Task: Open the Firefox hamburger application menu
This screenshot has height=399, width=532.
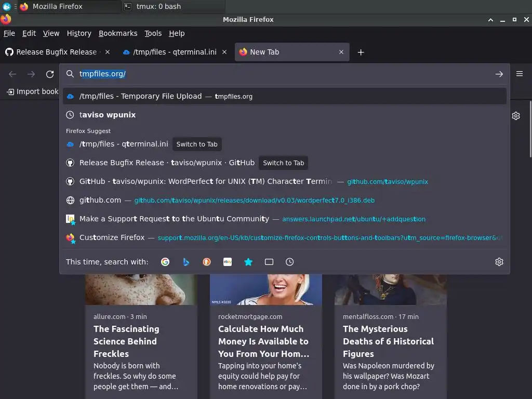Action: [x=520, y=74]
